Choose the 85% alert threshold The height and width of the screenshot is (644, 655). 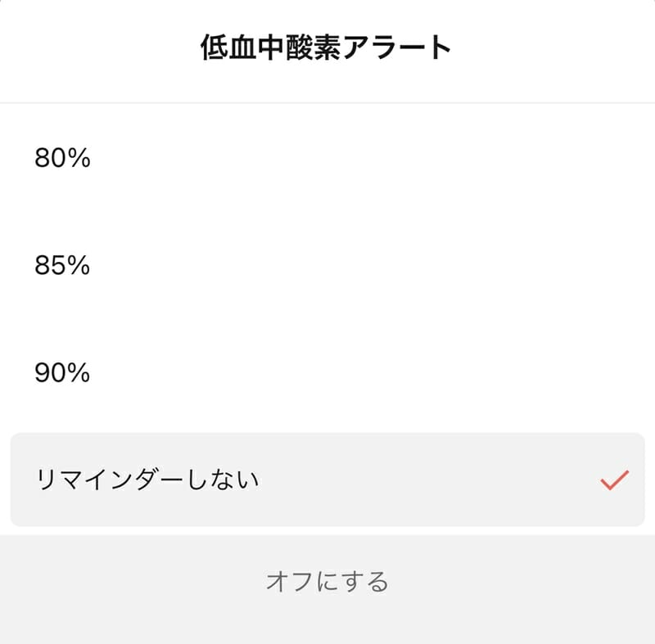coord(62,266)
